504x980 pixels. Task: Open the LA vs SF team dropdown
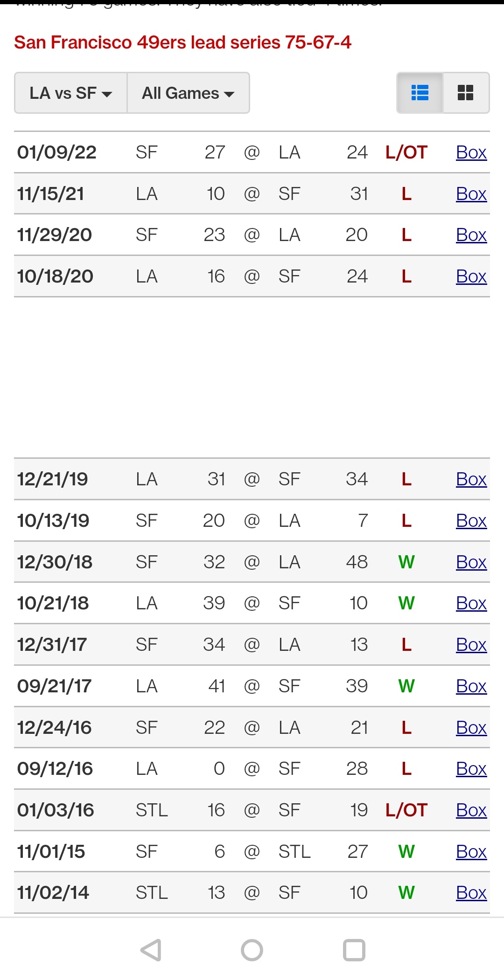(x=71, y=93)
